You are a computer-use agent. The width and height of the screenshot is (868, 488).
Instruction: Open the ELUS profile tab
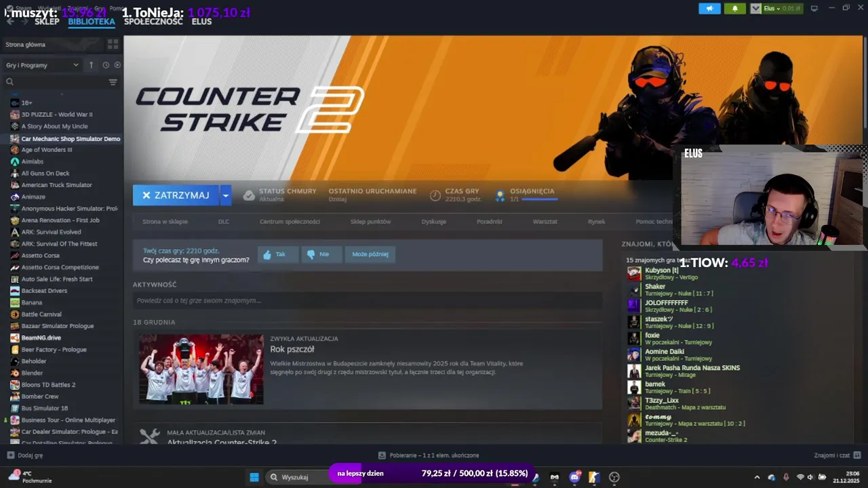pyautogui.click(x=201, y=22)
